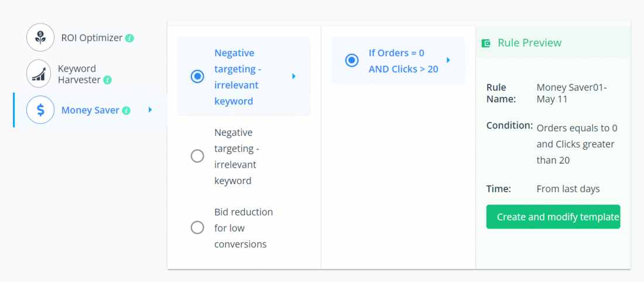Expand arrow beside If Orders condition

[x=448, y=60]
